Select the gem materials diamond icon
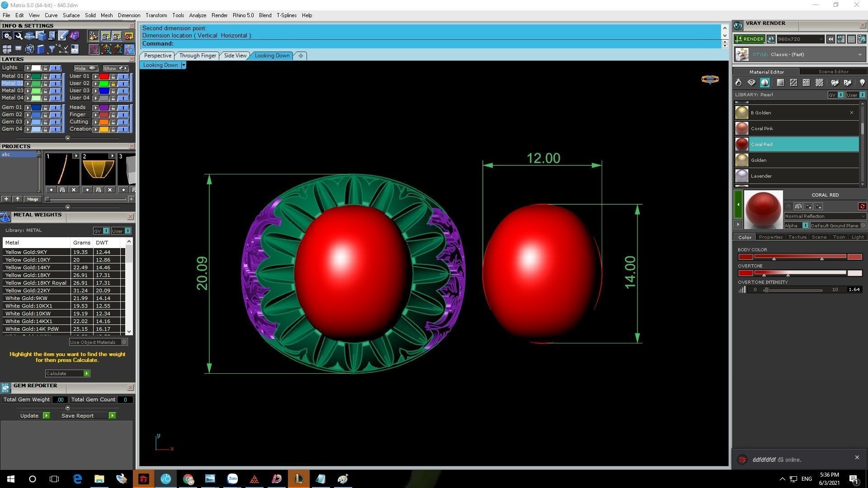 751,83
